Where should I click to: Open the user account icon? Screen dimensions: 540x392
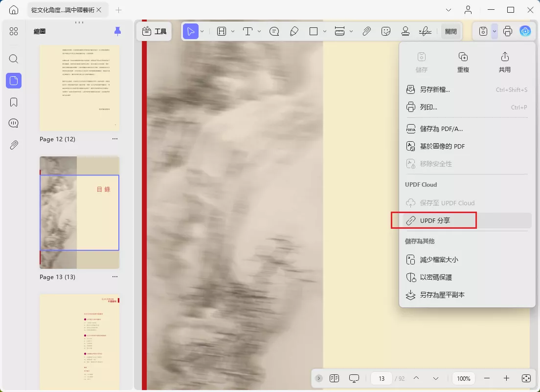pyautogui.click(x=468, y=10)
